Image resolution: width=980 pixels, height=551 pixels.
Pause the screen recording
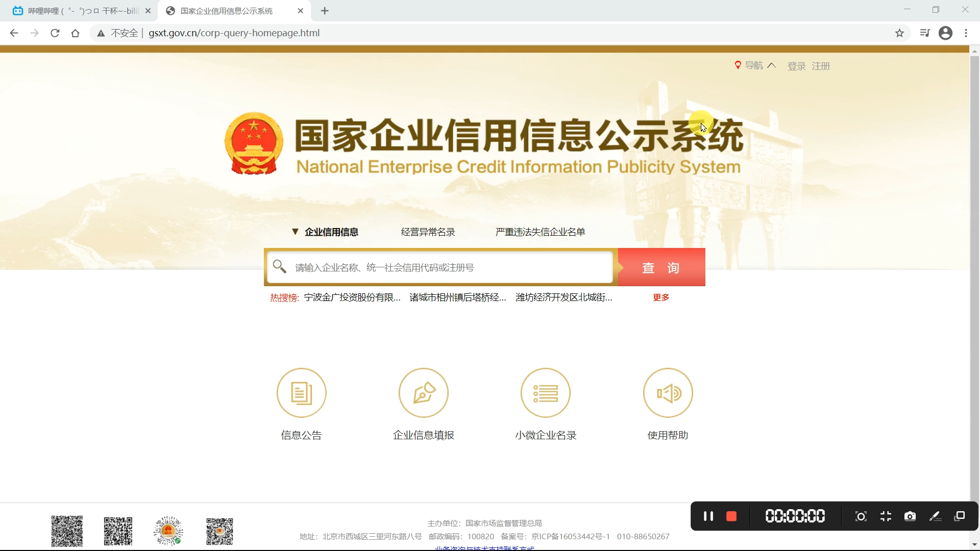point(708,516)
